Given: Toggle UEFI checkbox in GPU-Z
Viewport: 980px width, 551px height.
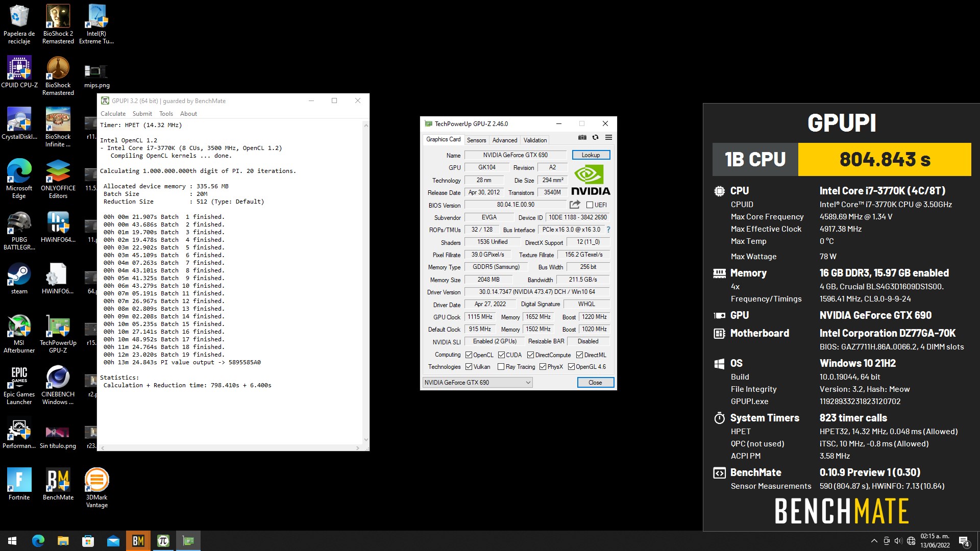Looking at the screenshot, I should click(x=590, y=205).
